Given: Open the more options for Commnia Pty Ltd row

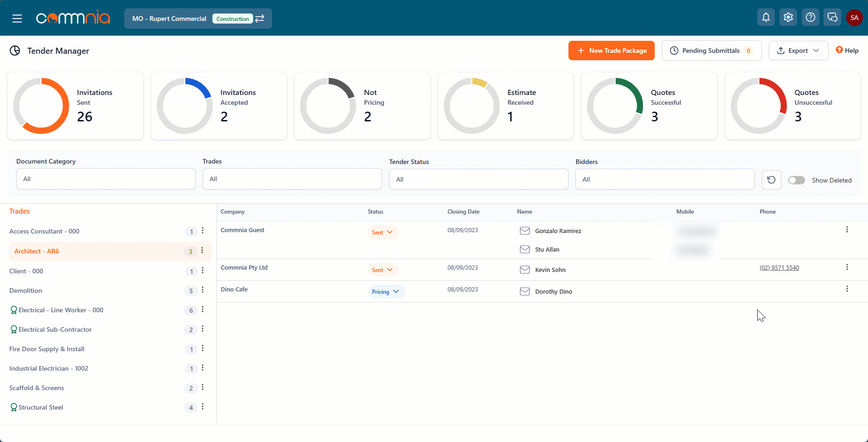Looking at the screenshot, I should (847, 267).
